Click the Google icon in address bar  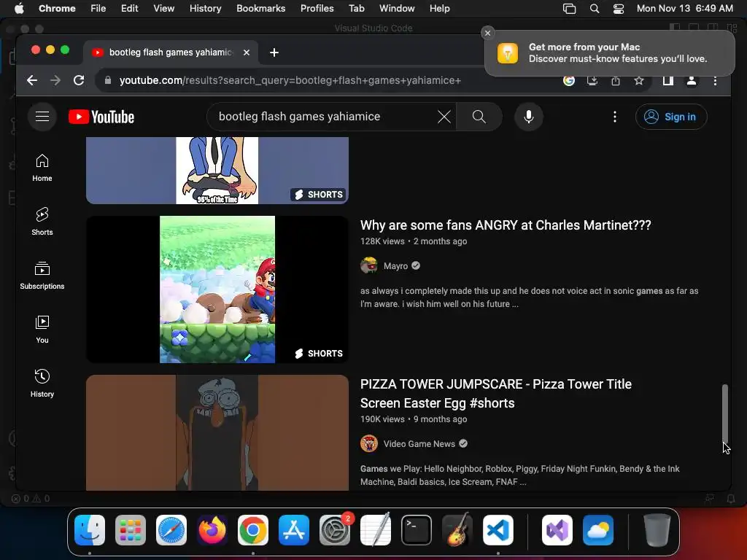coord(569,80)
